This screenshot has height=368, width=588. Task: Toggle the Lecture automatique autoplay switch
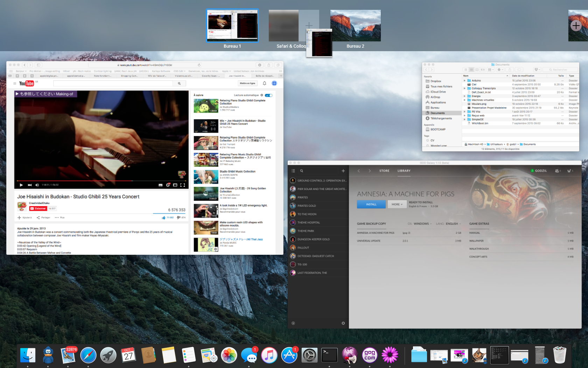(268, 95)
